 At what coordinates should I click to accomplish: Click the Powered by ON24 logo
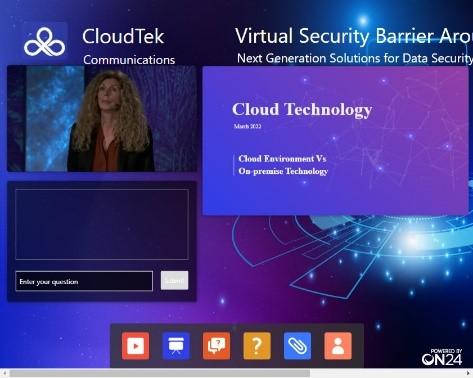[442, 357]
